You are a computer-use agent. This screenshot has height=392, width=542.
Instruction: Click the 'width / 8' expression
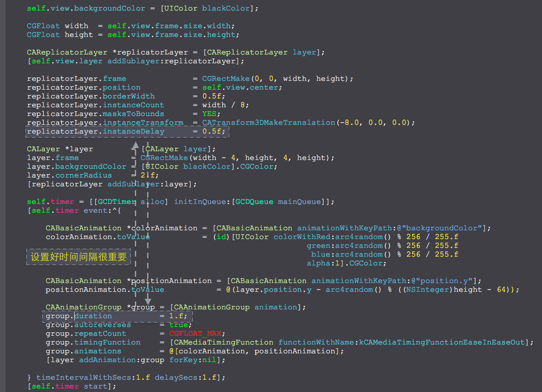224,105
